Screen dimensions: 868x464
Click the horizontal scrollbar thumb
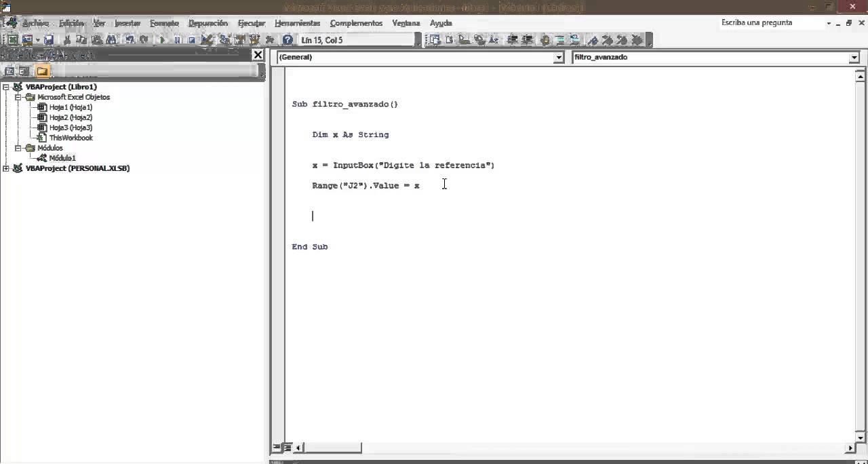333,448
